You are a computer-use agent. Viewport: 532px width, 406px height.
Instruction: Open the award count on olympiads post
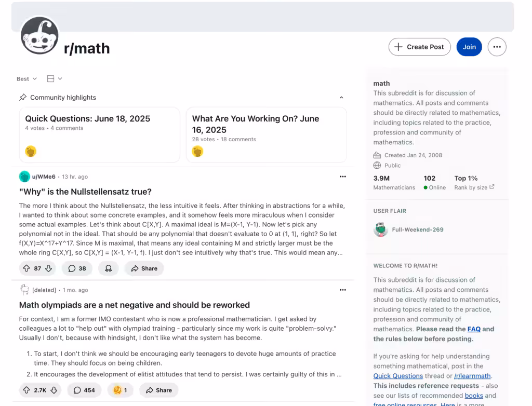pos(120,390)
